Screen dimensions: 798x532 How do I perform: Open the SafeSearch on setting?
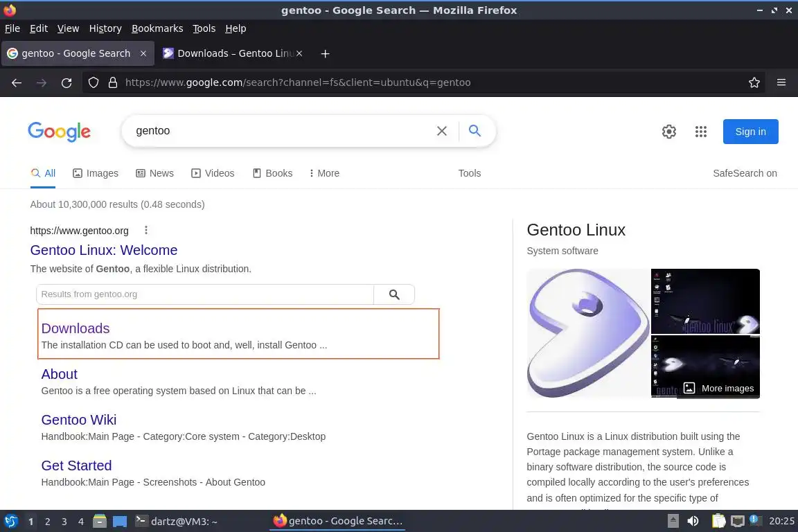tap(745, 173)
